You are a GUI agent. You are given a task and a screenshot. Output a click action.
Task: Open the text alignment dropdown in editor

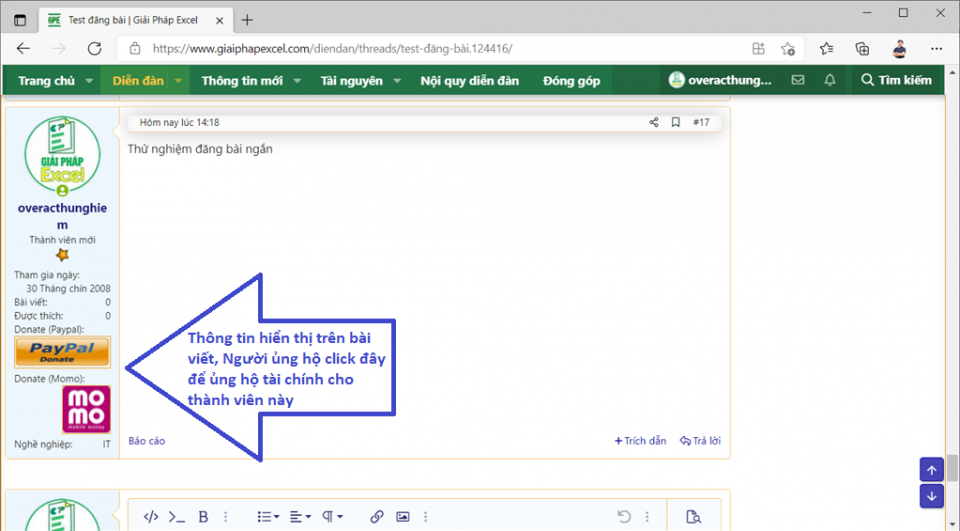click(x=300, y=517)
